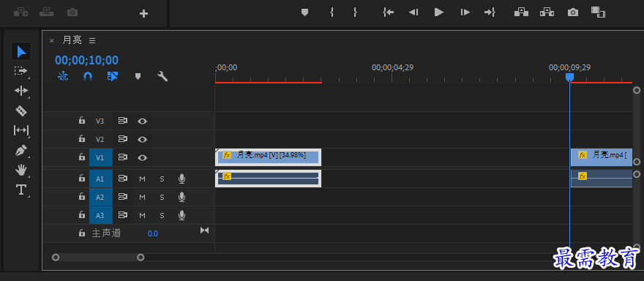Play the sequence

coord(439,12)
